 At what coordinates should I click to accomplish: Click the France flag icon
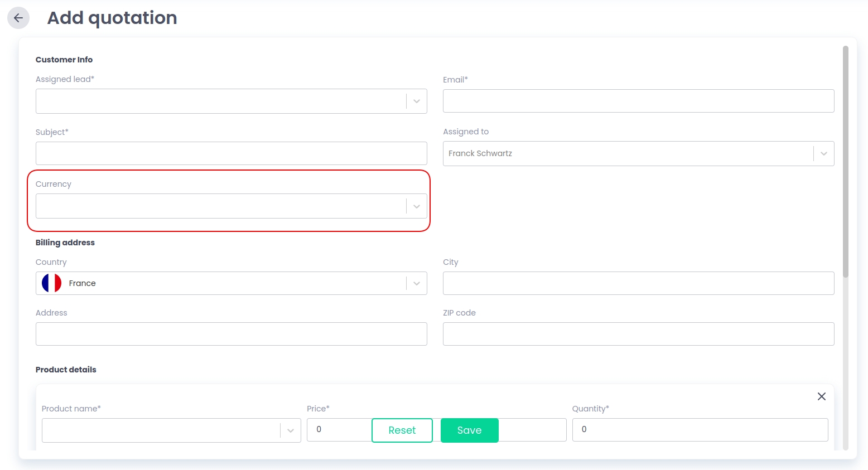(52, 283)
